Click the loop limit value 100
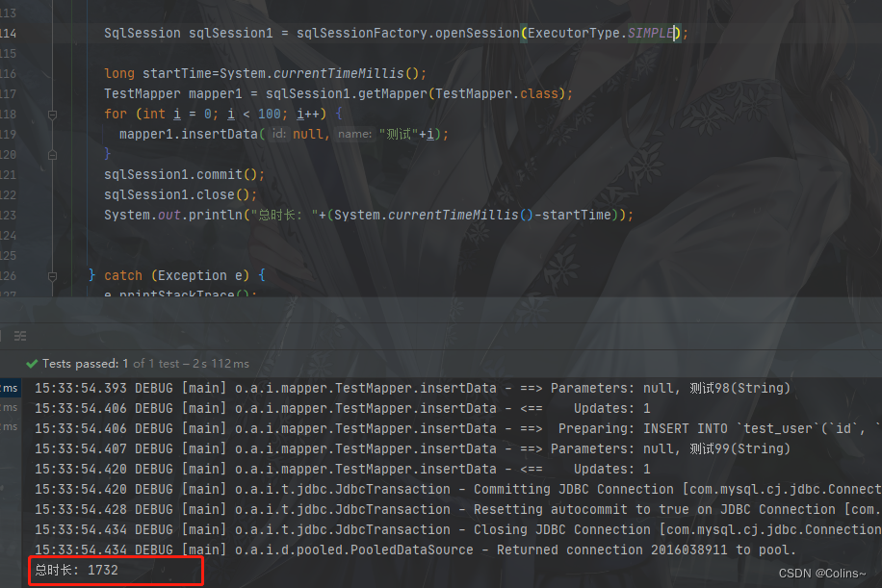Screen dimensions: 882x588 tap(269, 115)
